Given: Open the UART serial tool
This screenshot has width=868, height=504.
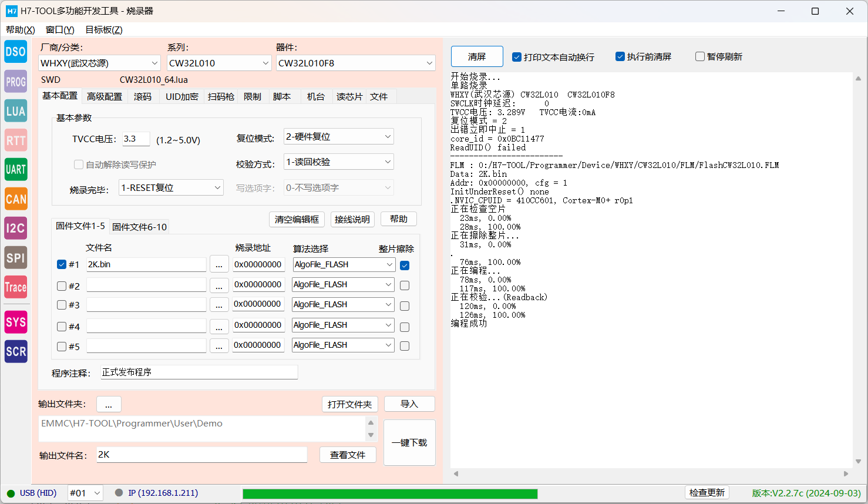Looking at the screenshot, I should (16, 170).
